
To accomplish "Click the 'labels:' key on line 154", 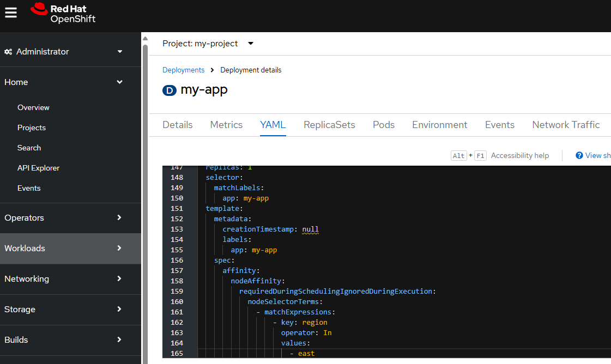I will click(237, 240).
